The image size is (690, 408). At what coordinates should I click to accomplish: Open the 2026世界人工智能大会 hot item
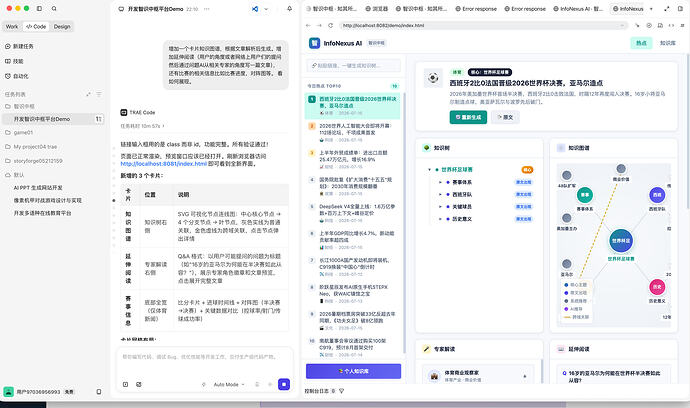353,132
